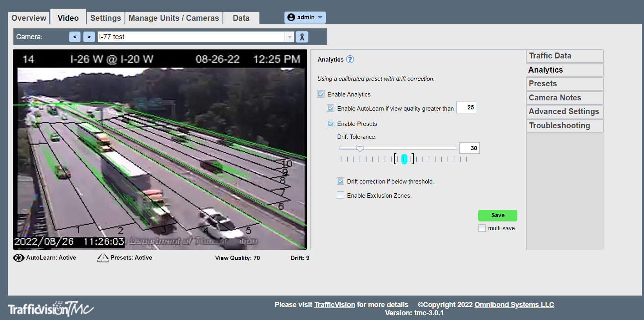Select the Analytics side menu item
The height and width of the screenshot is (320, 644).
pyautogui.click(x=565, y=70)
